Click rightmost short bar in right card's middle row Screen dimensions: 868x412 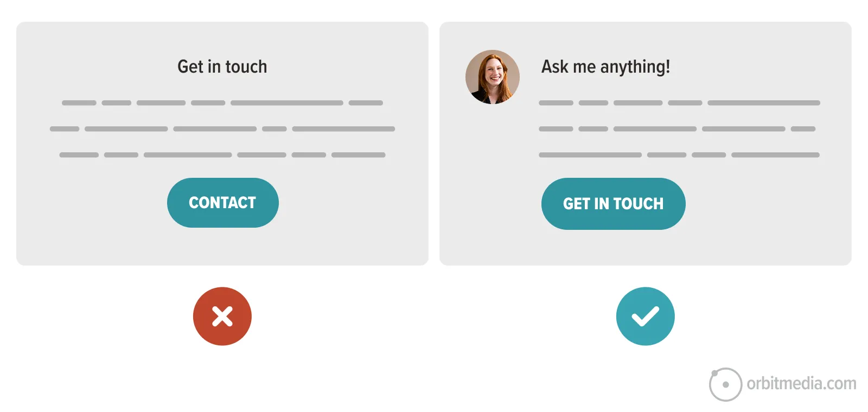pos(803,129)
